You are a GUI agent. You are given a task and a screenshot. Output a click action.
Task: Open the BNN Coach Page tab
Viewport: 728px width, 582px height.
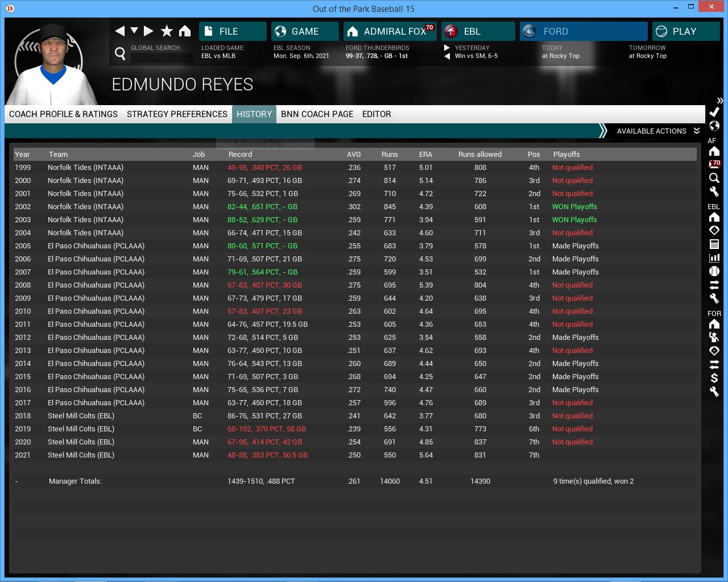[x=317, y=114]
